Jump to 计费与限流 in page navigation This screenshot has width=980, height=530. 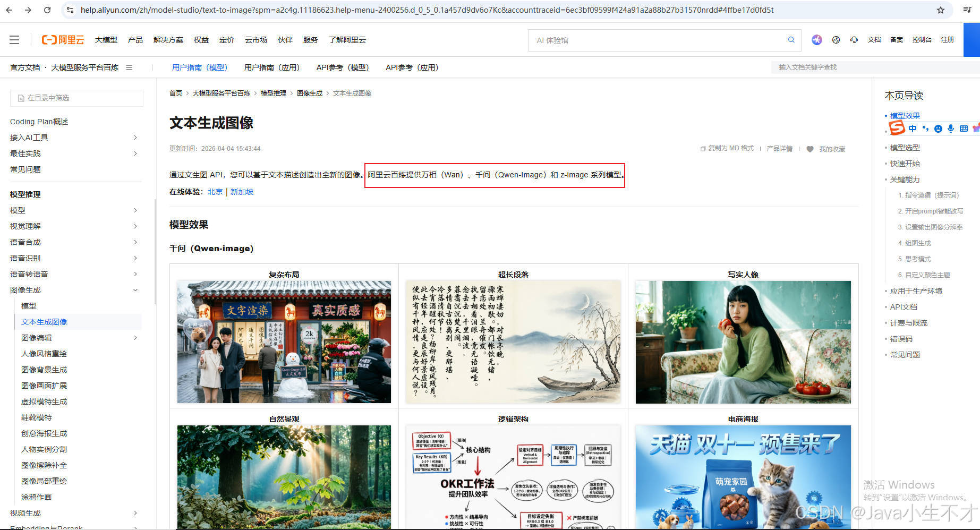[x=909, y=323]
